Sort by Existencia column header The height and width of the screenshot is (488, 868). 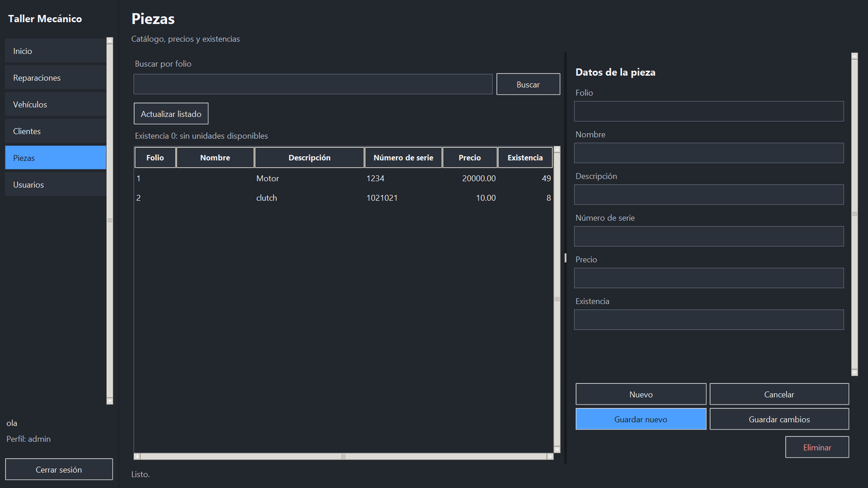click(525, 158)
